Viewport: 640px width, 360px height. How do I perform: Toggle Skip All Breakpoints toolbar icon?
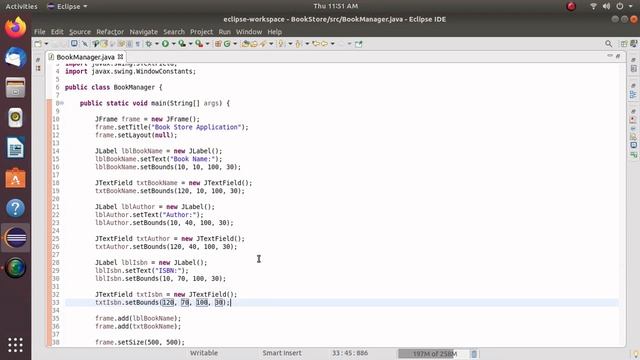pyautogui.click(x=85, y=44)
